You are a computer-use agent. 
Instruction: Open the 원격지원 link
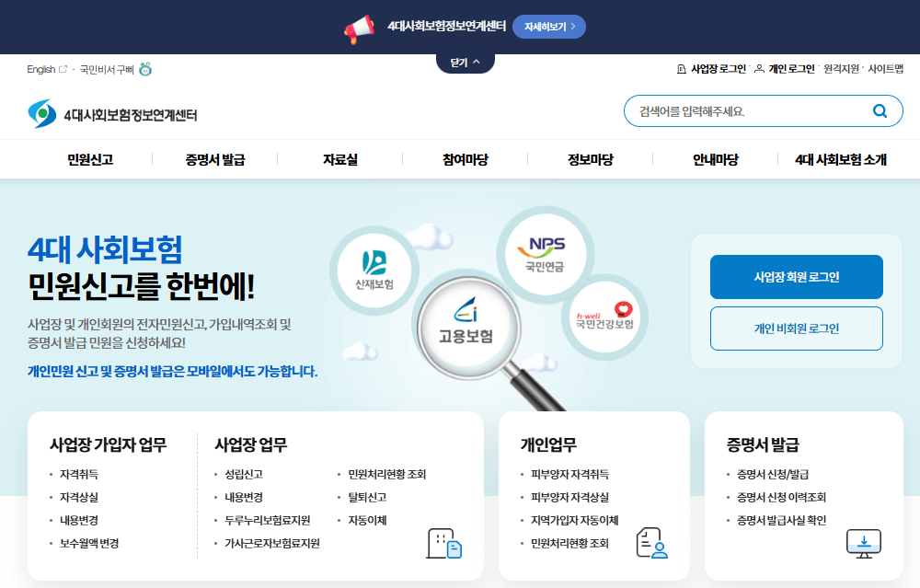[x=841, y=69]
